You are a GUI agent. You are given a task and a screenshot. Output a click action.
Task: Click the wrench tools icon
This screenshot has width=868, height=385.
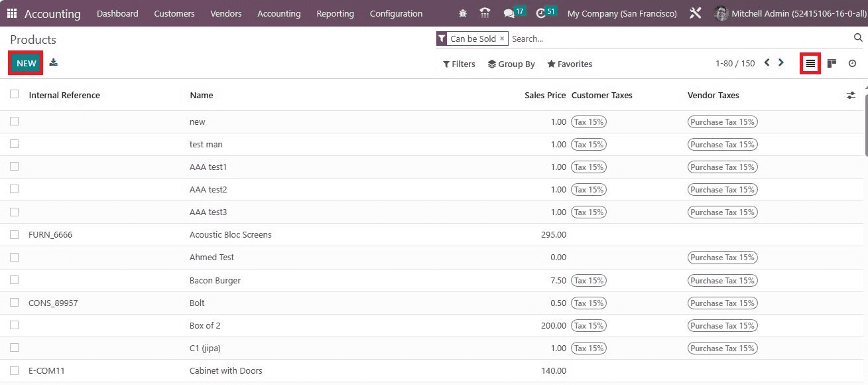click(695, 13)
